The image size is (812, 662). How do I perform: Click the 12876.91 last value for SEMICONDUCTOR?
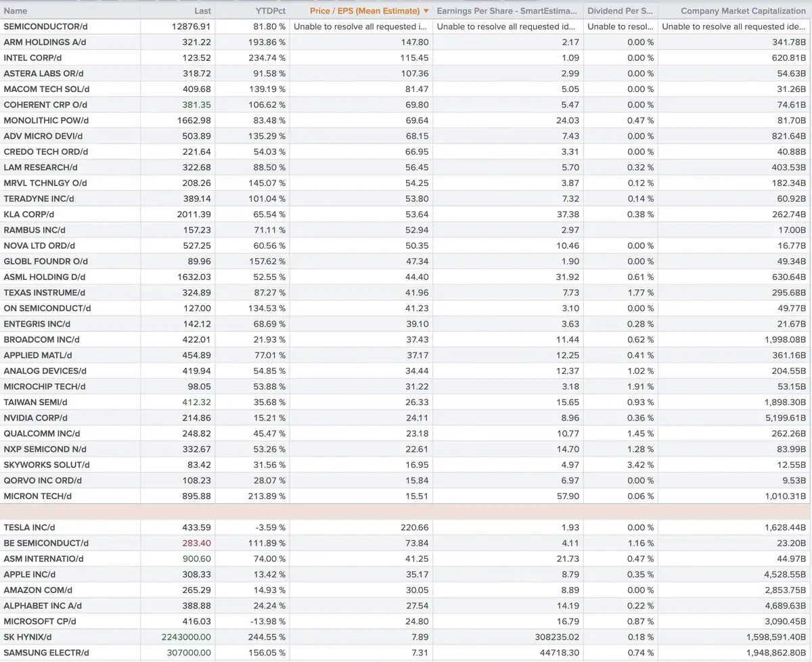192,26
